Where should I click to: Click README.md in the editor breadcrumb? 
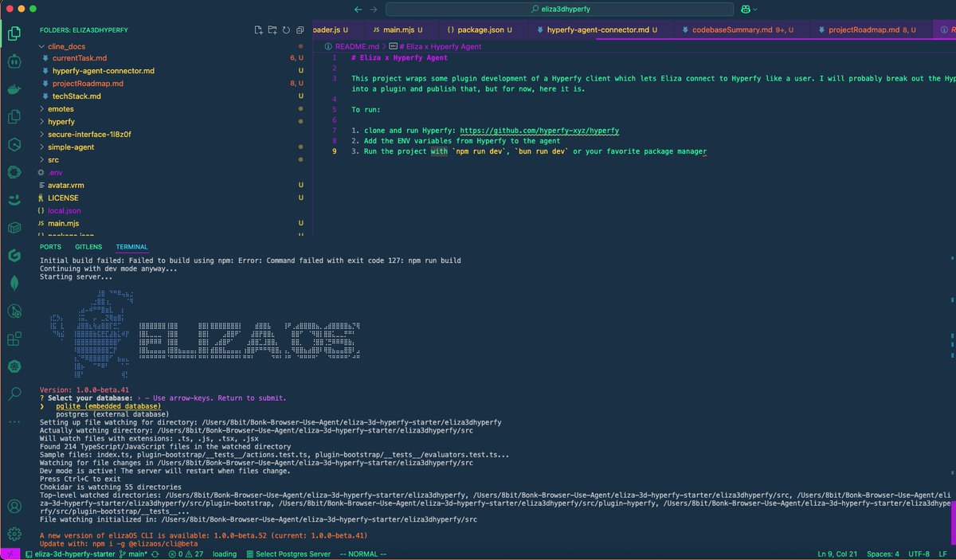pyautogui.click(x=357, y=46)
